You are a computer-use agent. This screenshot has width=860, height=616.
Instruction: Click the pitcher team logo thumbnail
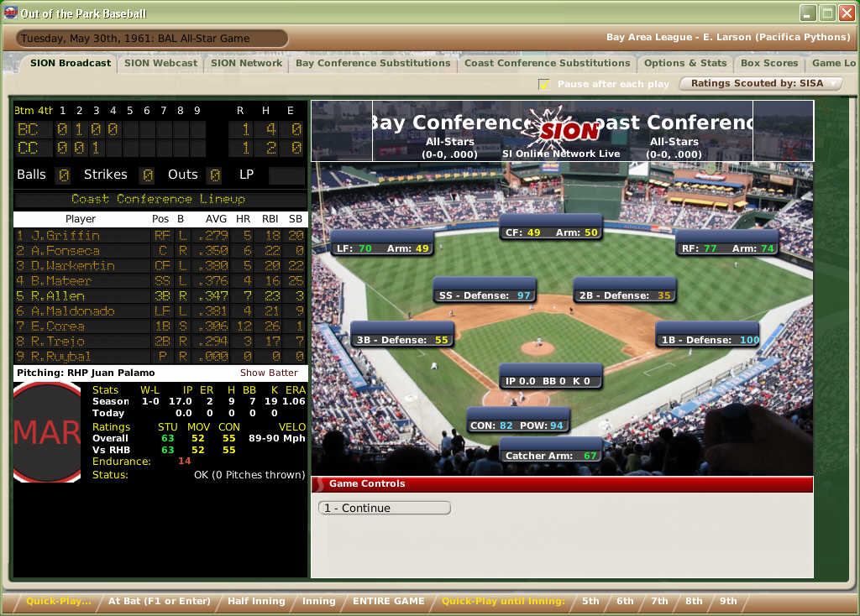pyautogui.click(x=47, y=432)
